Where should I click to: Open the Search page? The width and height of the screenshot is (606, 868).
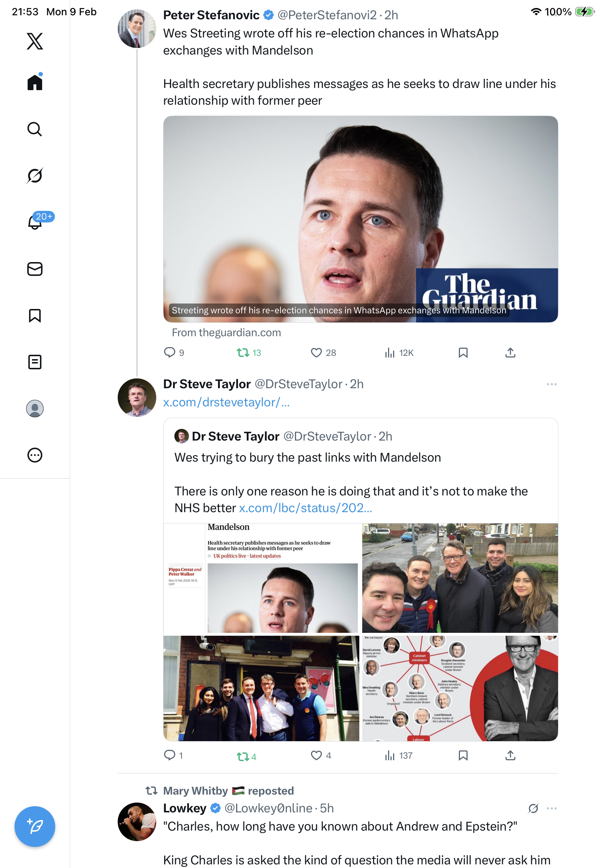pos(35,129)
